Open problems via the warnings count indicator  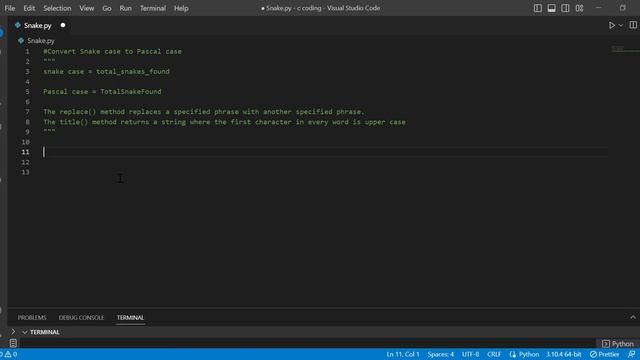coord(11,354)
